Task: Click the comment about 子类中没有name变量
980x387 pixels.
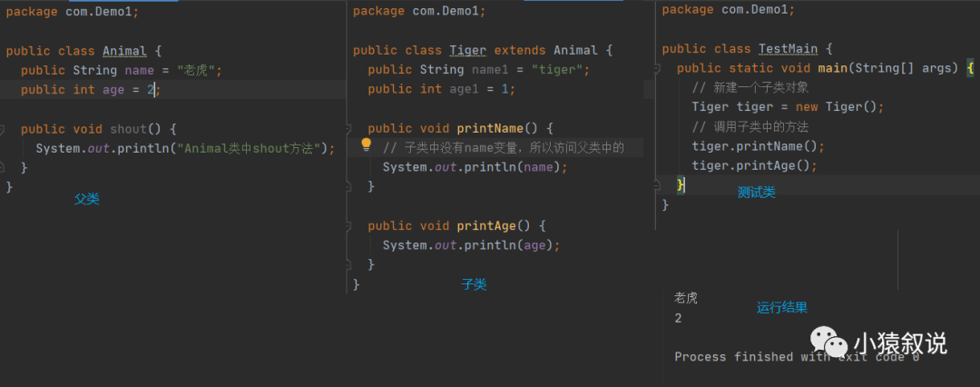Action: point(504,148)
